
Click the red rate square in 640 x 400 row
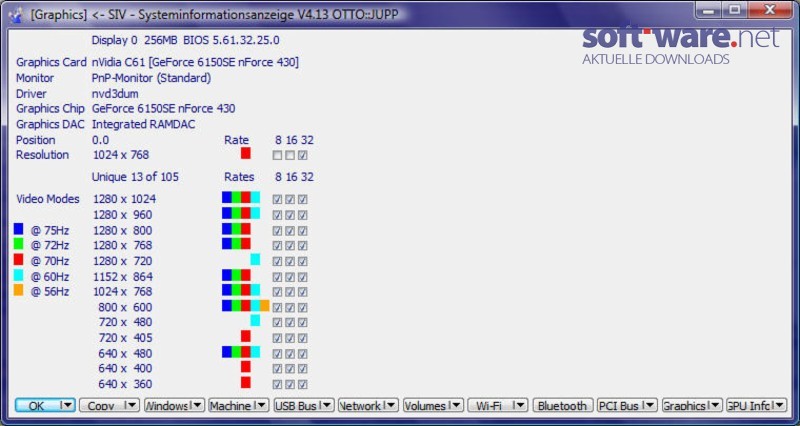[245, 367]
